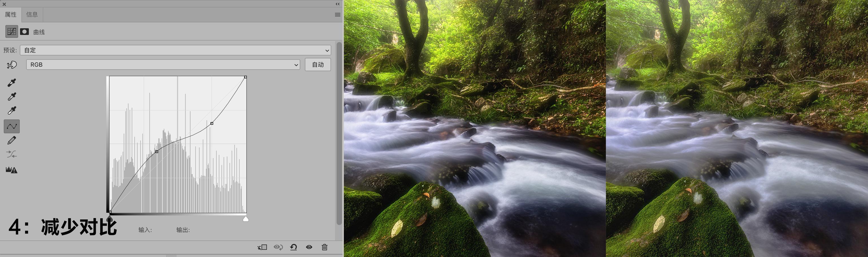This screenshot has height=257, width=868.
Task: Select the gray point eyedropper
Action: point(12,97)
